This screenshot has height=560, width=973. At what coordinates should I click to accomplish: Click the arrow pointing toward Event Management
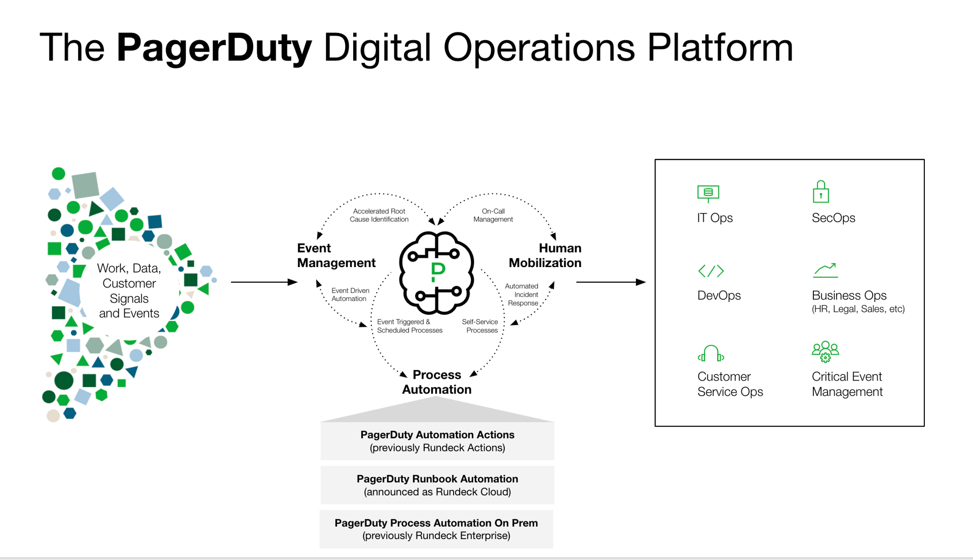click(x=264, y=282)
